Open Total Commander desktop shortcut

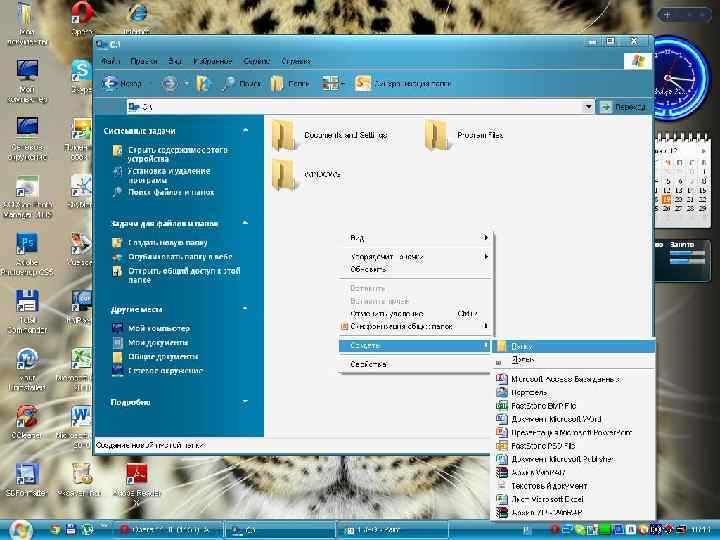coord(27,312)
